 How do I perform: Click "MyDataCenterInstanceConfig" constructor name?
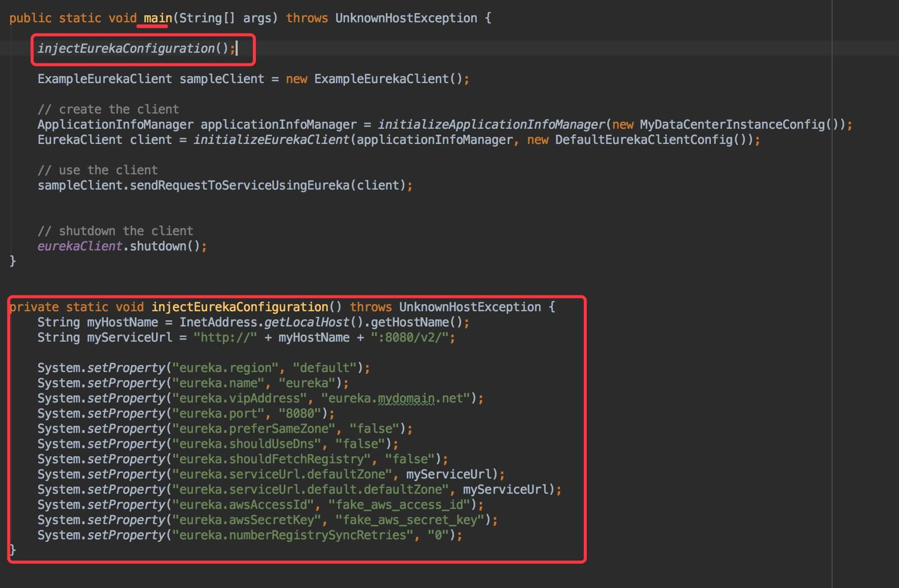click(x=732, y=125)
